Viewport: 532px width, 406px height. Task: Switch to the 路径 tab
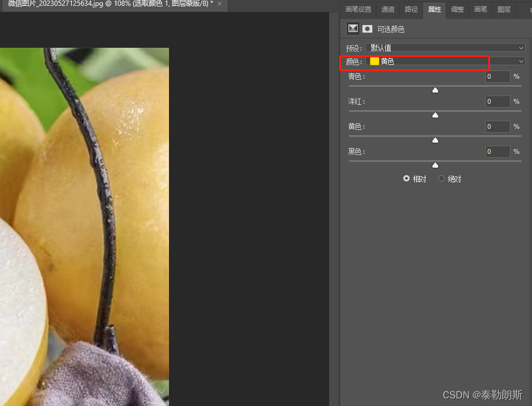tap(411, 9)
